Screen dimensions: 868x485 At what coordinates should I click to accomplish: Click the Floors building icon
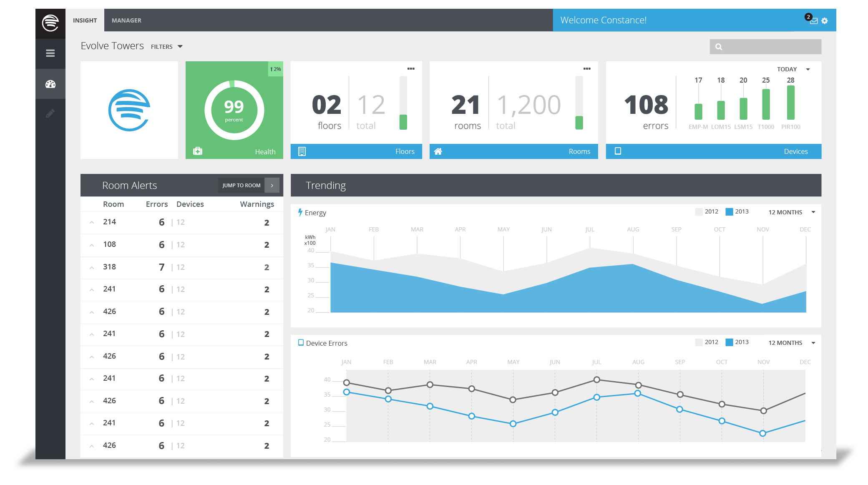[302, 151]
